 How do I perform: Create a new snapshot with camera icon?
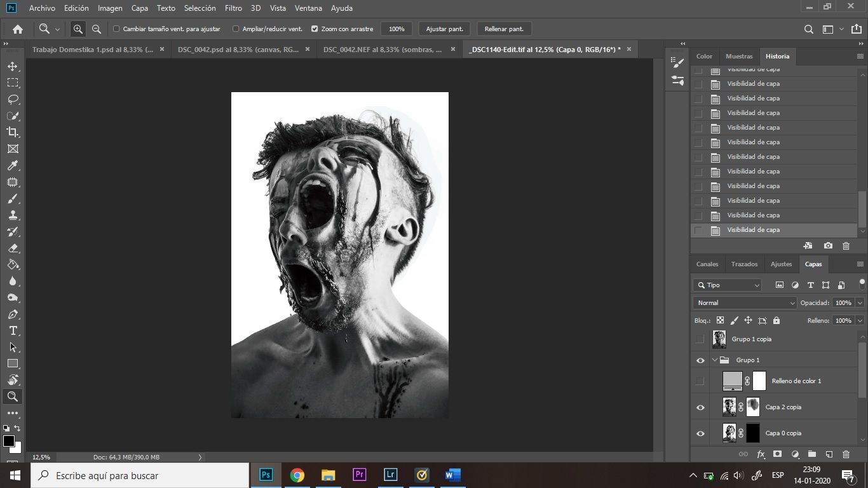coord(828,246)
